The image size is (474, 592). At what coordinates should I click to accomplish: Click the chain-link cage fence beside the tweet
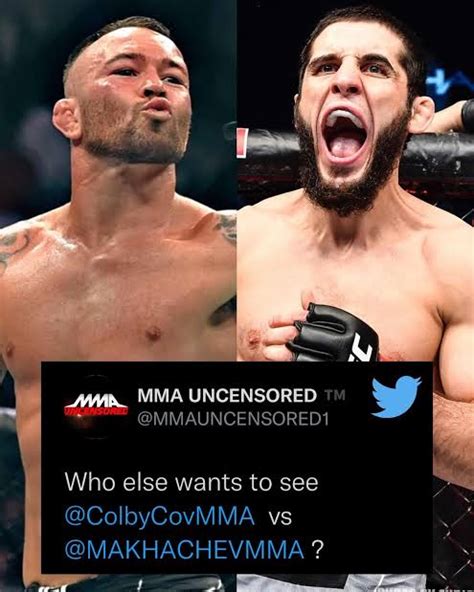(x=453, y=529)
